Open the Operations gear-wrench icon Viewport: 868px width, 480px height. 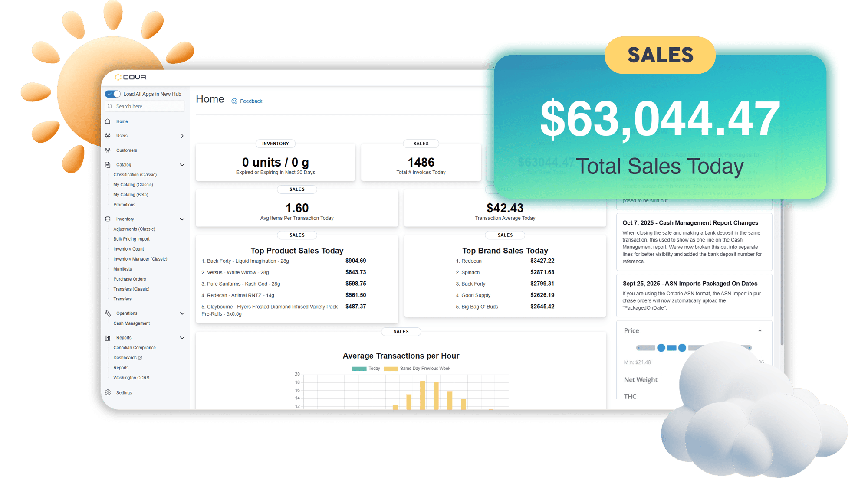tap(108, 313)
